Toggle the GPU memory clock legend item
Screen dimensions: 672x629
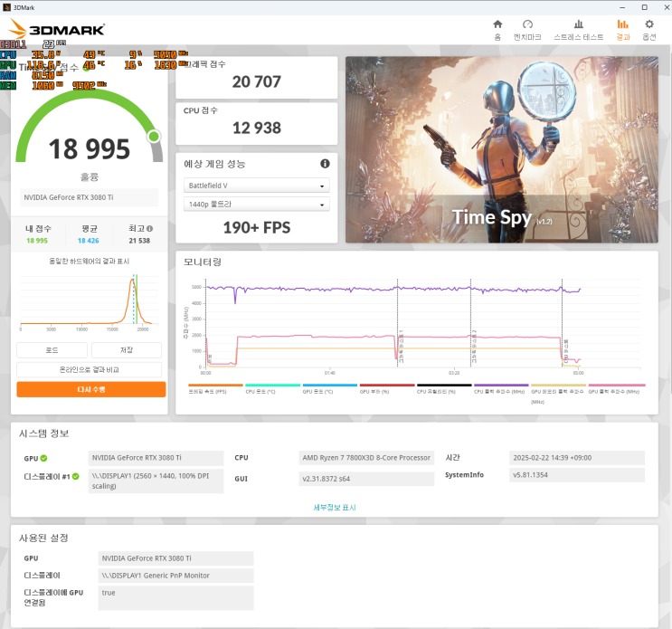[558, 394]
